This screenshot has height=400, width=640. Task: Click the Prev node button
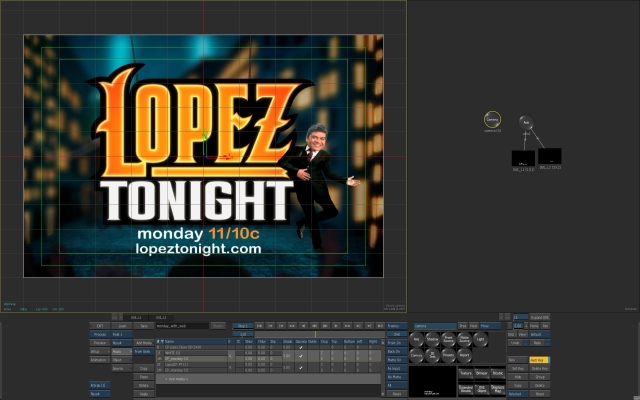(463, 326)
